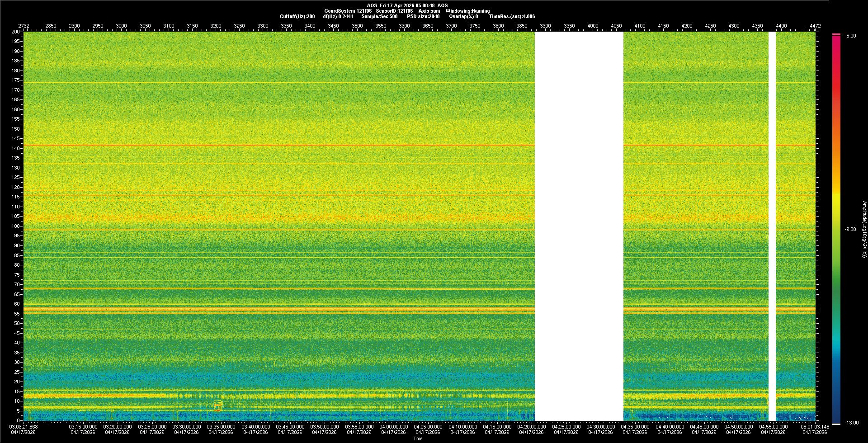
Task: Click the 3500 tick on top axis
Action: 357,26
